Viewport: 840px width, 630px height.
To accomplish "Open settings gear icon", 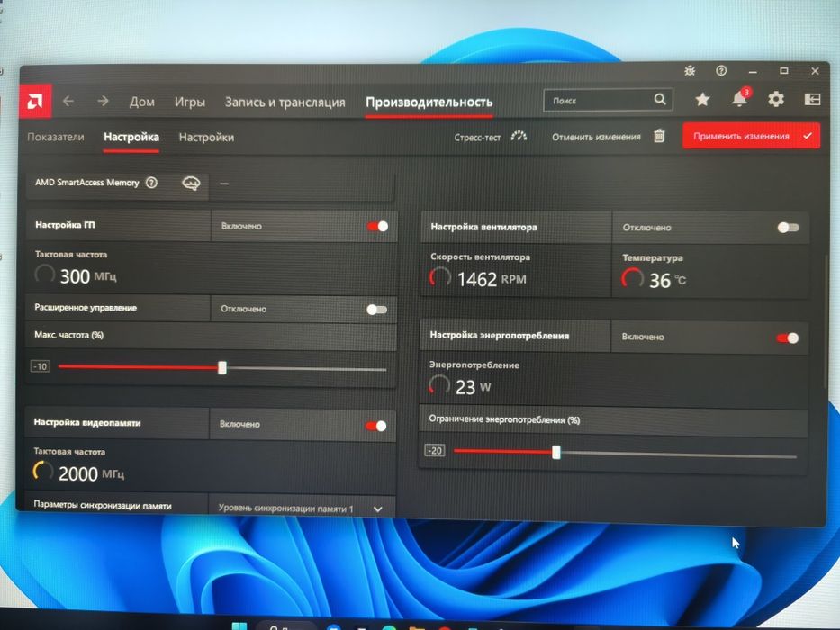I will click(x=776, y=99).
